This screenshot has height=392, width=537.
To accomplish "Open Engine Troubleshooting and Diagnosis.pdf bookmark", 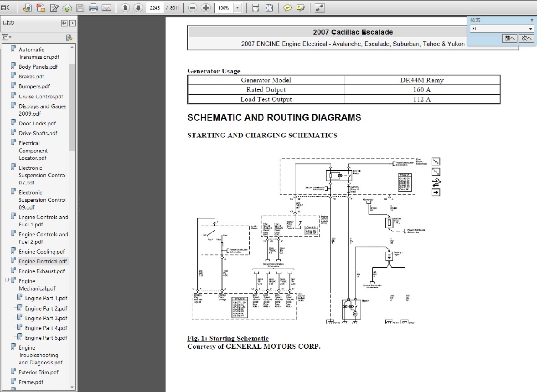I will pyautogui.click(x=41, y=355).
